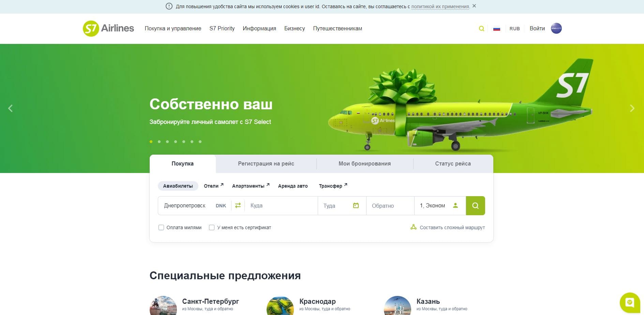The image size is (644, 315).
Task: Open site search magnifier icon in header
Action: click(481, 29)
